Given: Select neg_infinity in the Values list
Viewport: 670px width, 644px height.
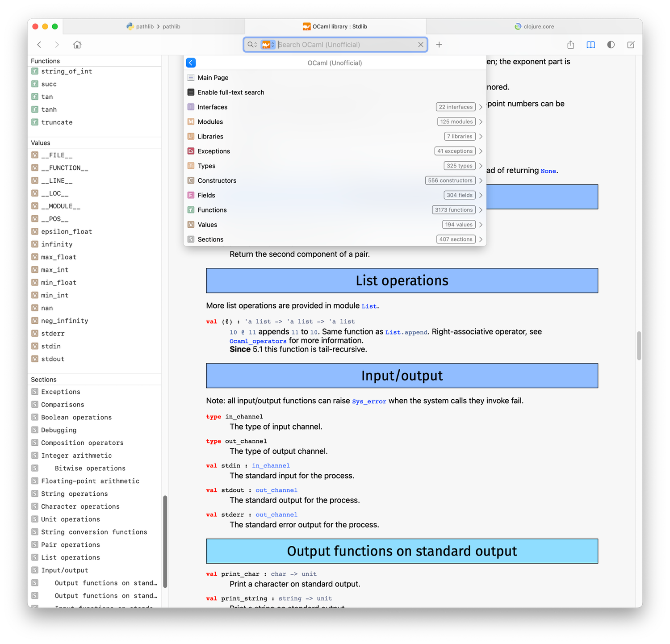Looking at the screenshot, I should (64, 321).
